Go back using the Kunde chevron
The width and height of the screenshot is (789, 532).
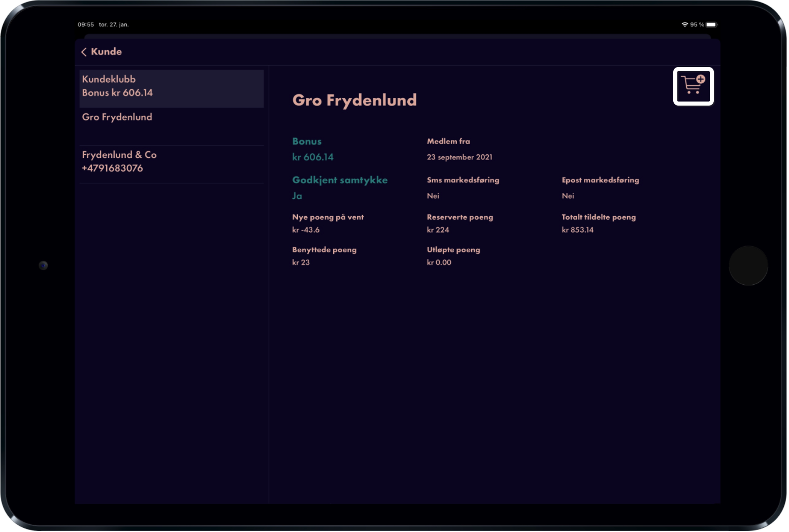[84, 52]
